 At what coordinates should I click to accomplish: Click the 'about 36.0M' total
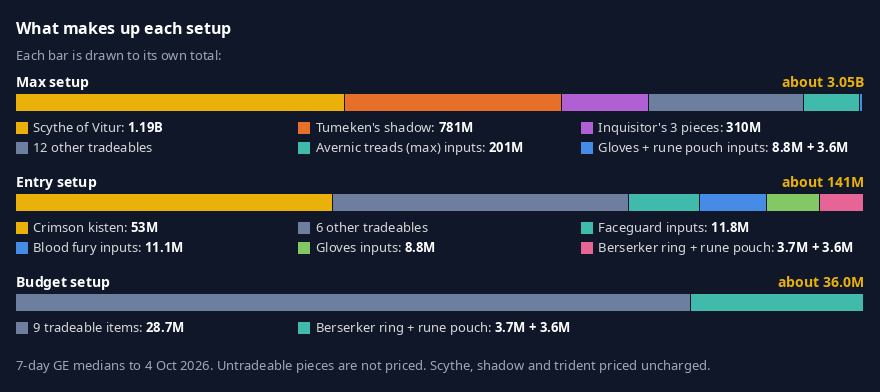pos(821,282)
